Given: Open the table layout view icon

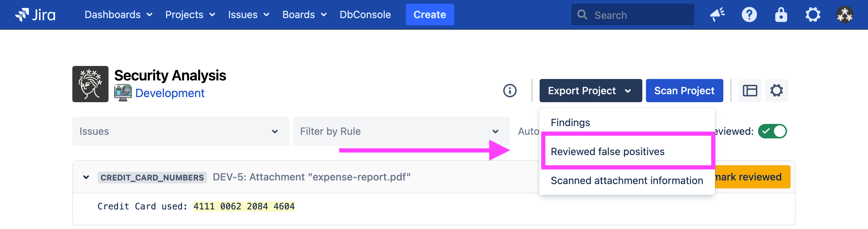Looking at the screenshot, I should point(750,91).
